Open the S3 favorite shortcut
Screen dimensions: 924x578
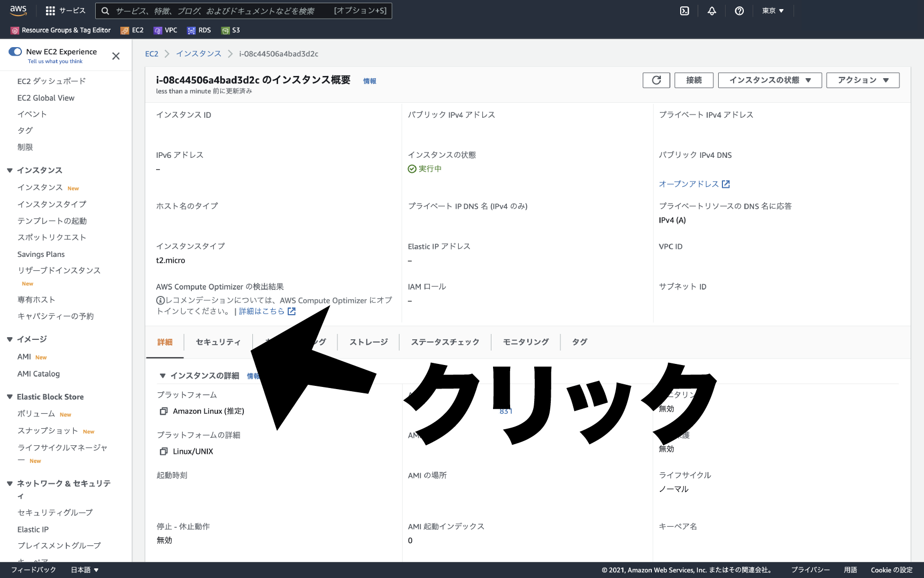(231, 31)
